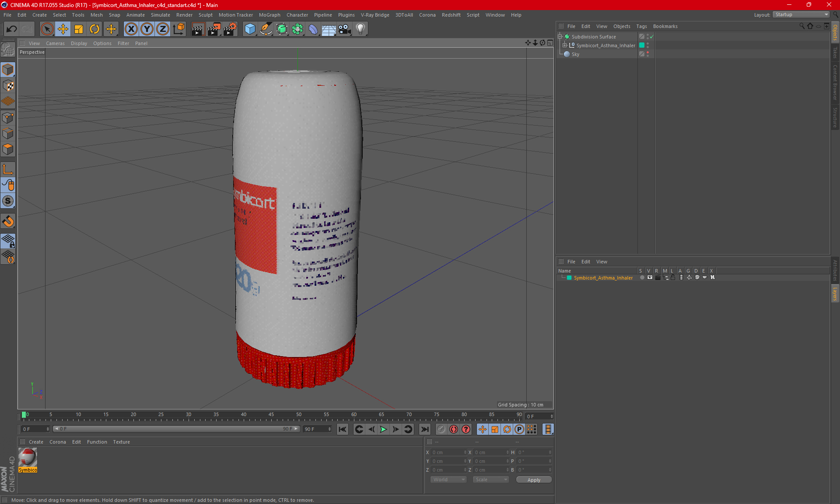
Task: Toggle layer visibility eye for Symbicort layer
Action: (650, 277)
